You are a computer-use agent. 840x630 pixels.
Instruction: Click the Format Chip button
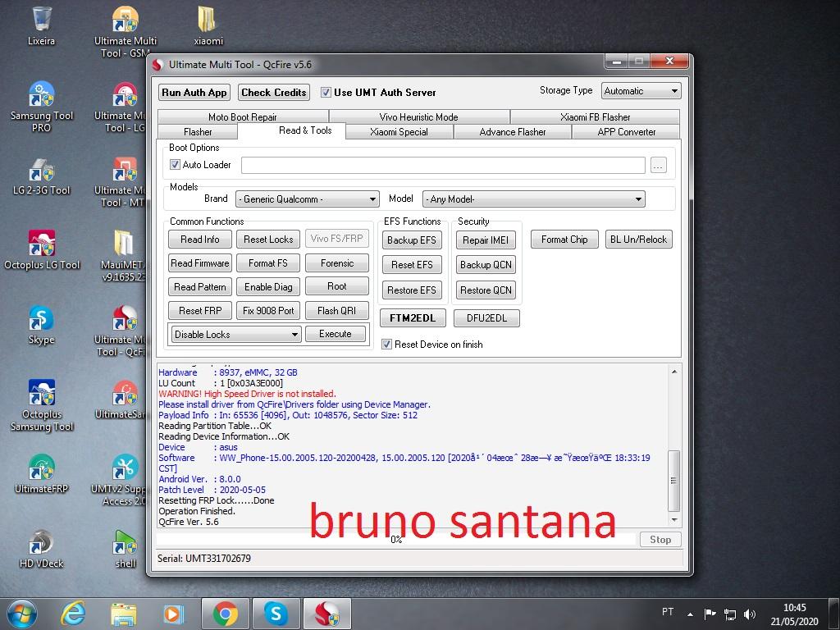(x=564, y=240)
